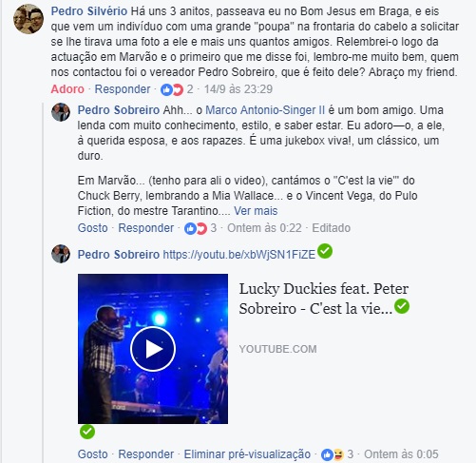Open the youtu.be/xbWjSN1FiZE link

(239, 255)
